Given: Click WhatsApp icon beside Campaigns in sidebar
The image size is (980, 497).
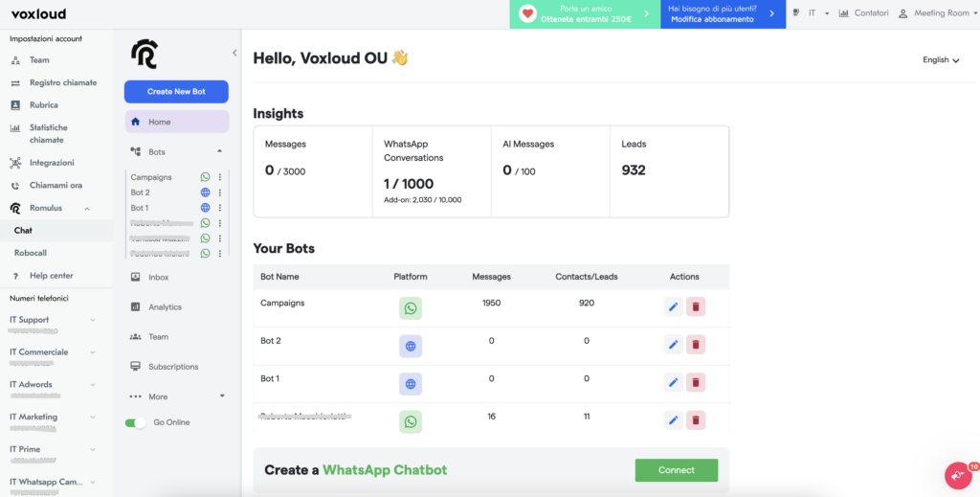Looking at the screenshot, I should pos(205,177).
